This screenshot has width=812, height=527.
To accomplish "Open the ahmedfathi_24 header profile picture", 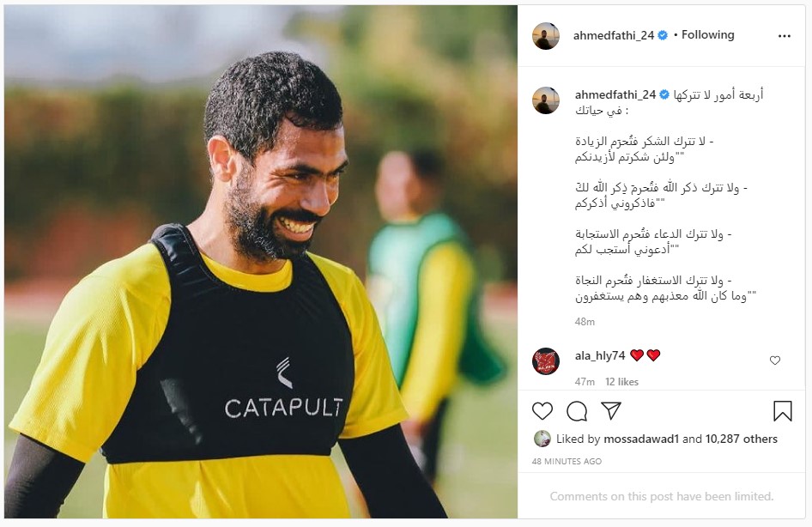I will [x=546, y=36].
